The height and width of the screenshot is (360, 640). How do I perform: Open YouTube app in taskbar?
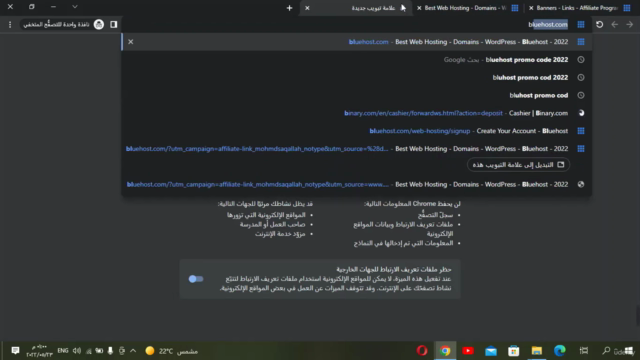pyautogui.click(x=468, y=351)
